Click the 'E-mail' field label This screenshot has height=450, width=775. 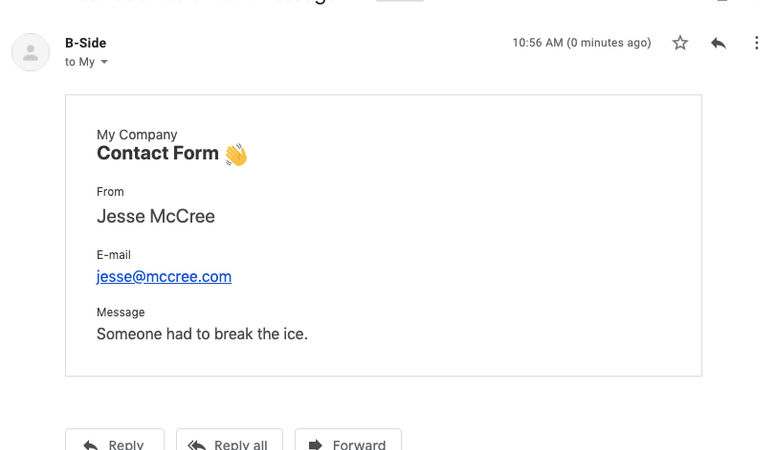coord(114,255)
